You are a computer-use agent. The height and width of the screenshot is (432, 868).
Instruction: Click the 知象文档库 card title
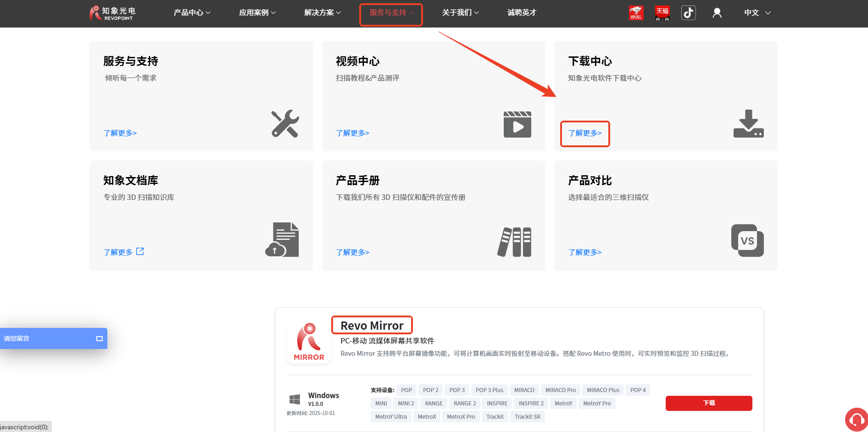point(131,180)
